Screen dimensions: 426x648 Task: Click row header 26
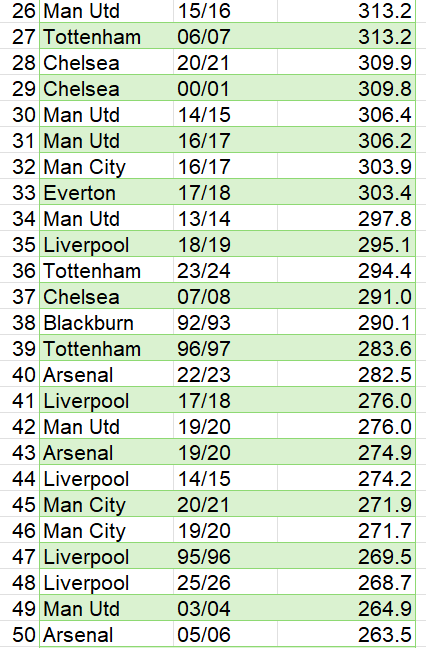pos(20,11)
